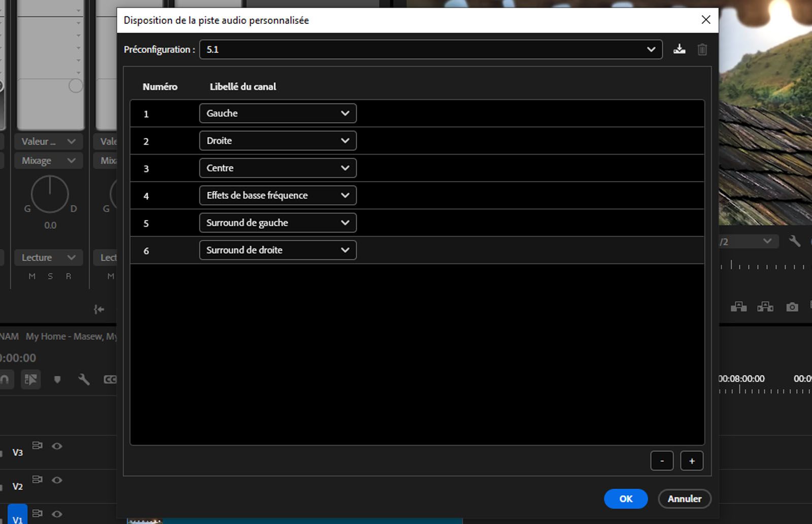The width and height of the screenshot is (812, 524).
Task: Click the Préconfiguration label
Action: click(159, 50)
